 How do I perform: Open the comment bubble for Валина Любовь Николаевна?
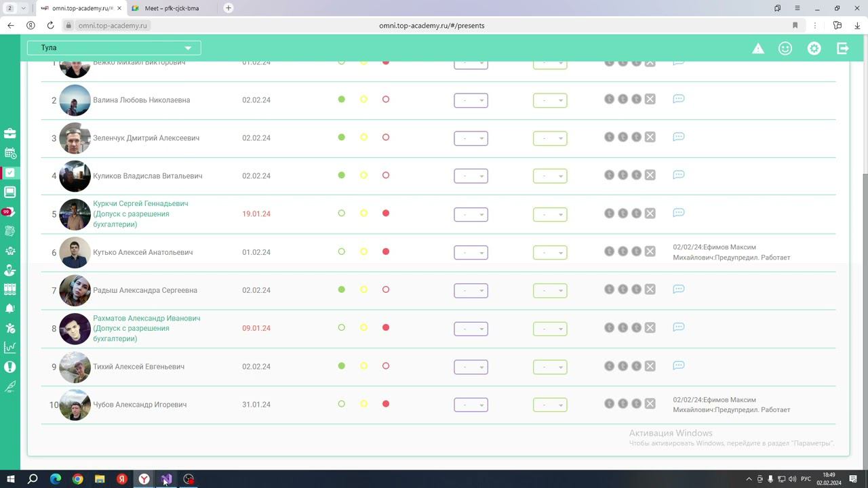(x=678, y=99)
